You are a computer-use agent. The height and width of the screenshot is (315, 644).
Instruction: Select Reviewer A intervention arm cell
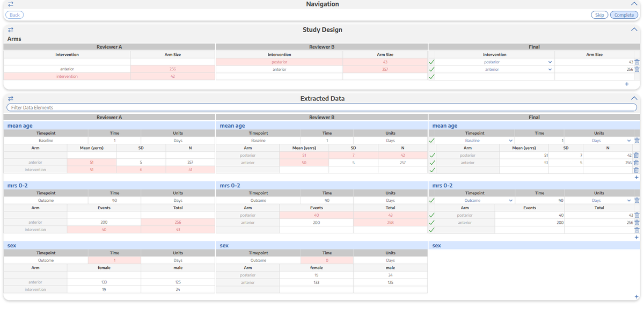tap(67, 77)
